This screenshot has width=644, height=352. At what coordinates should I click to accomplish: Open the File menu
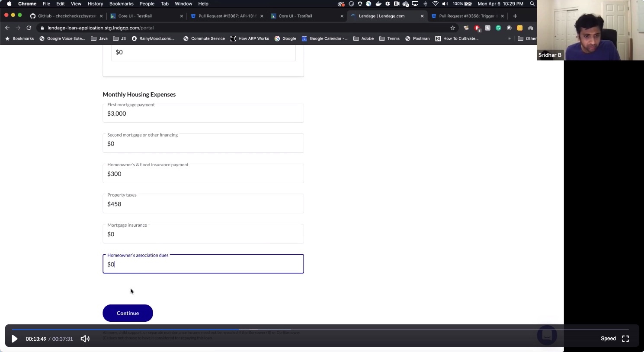pos(46,3)
